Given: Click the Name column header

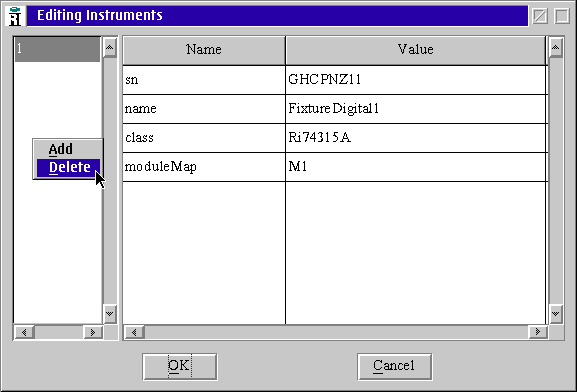Looking at the screenshot, I should click(204, 50).
